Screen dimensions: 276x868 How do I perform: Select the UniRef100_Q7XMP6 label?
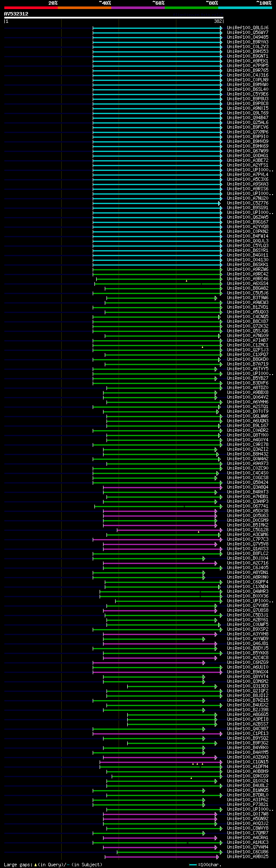coord(248,132)
